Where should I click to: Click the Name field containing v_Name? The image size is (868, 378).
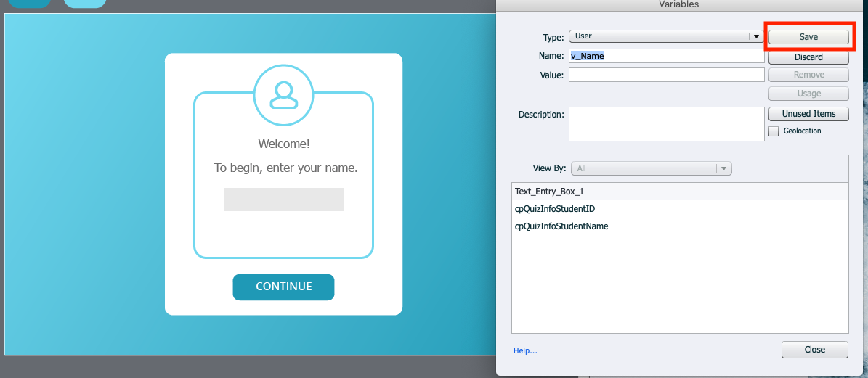(x=666, y=56)
